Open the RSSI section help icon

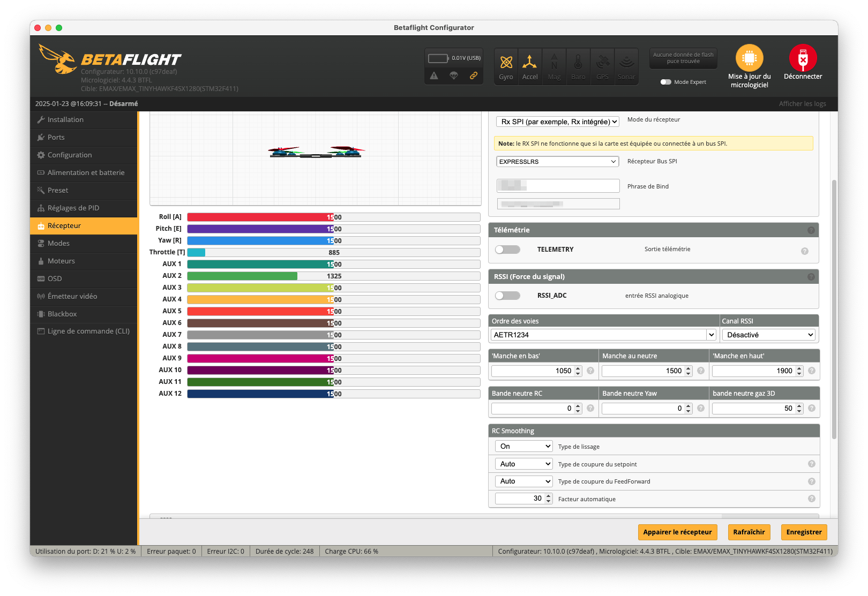coord(811,277)
